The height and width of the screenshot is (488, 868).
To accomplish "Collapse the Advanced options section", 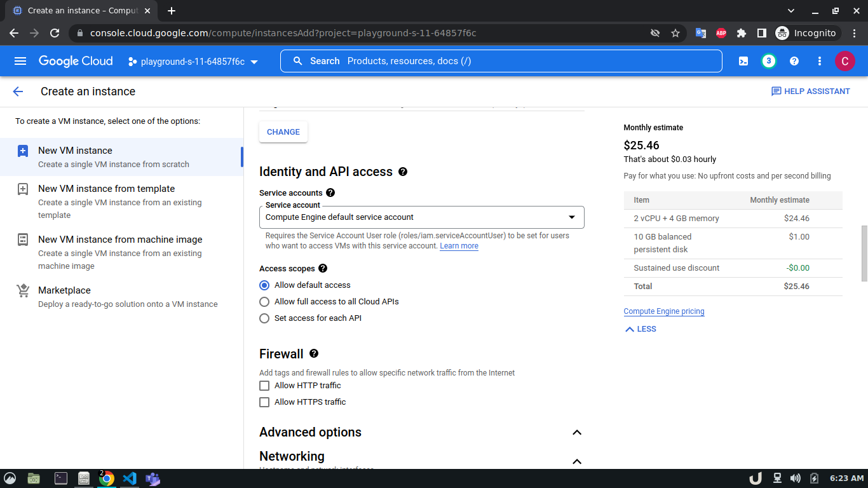I will pyautogui.click(x=577, y=432).
